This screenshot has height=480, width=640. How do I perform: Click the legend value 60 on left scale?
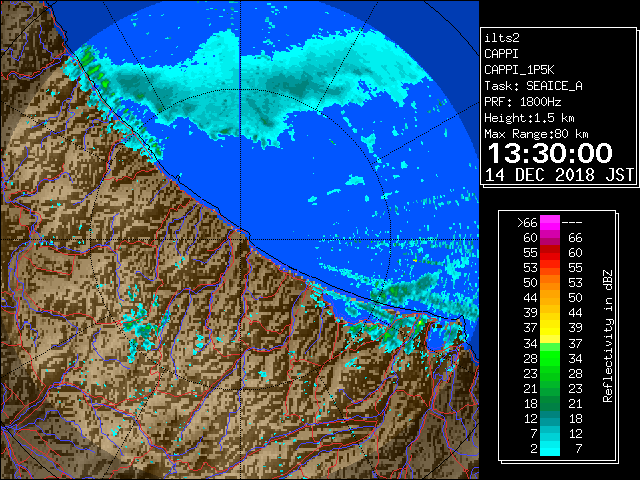click(530, 238)
